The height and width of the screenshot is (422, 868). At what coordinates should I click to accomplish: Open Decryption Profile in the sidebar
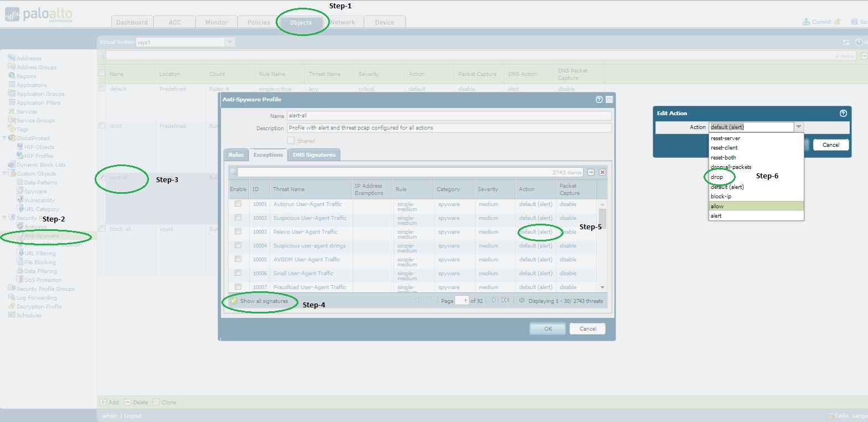click(x=39, y=306)
